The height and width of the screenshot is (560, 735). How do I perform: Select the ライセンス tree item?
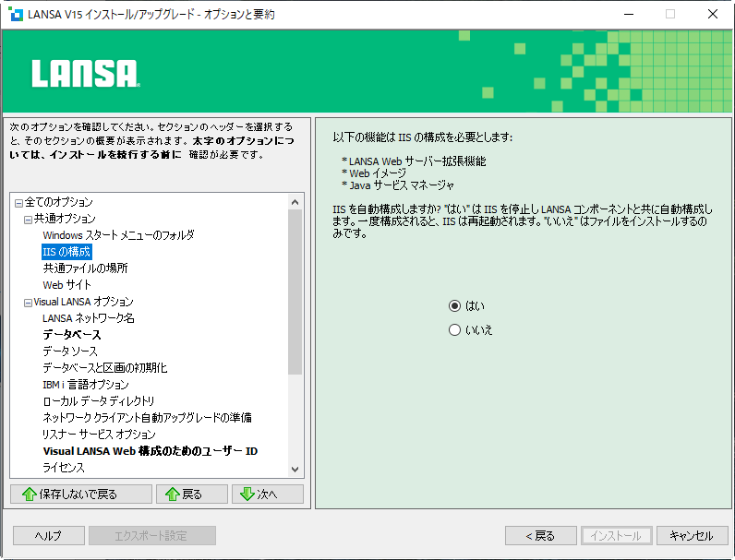coord(64,468)
